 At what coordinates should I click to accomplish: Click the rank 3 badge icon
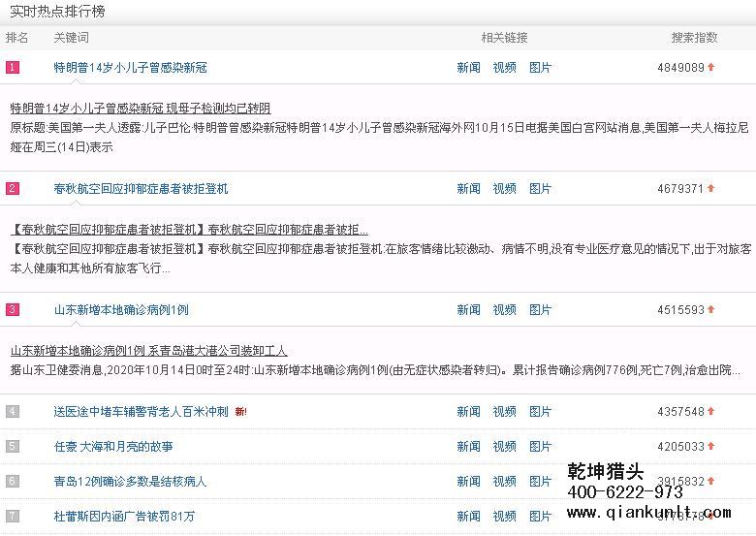click(x=13, y=310)
